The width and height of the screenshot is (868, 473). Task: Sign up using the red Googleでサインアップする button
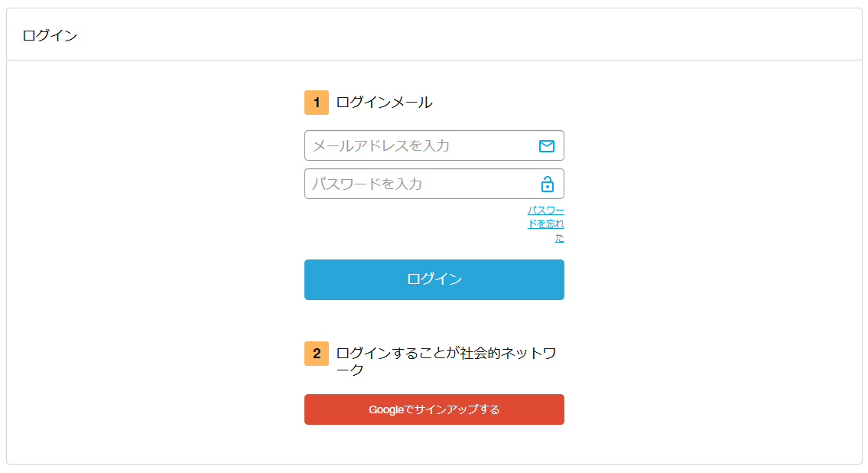(434, 409)
